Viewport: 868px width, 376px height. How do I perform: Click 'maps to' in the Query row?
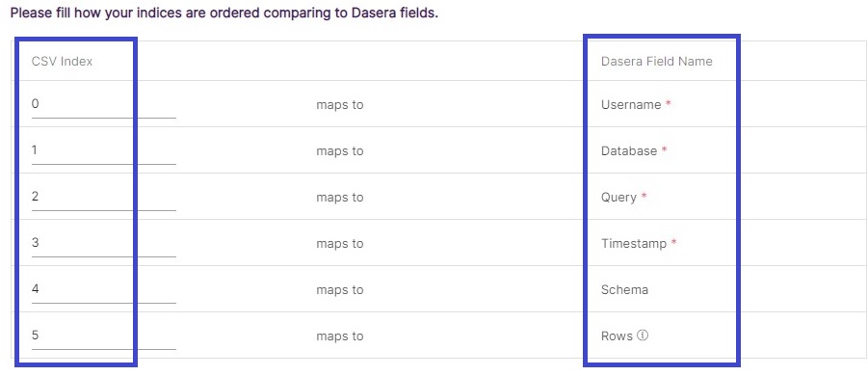340,198
